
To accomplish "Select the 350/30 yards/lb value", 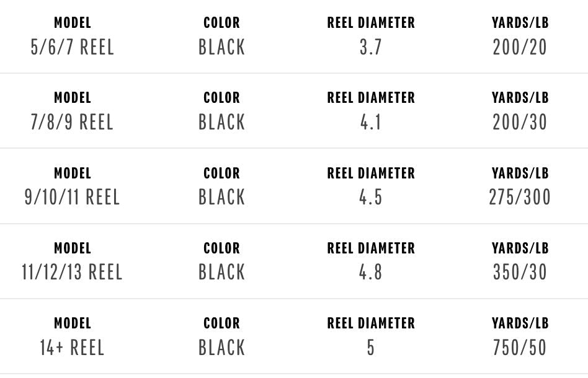I will tap(520, 273).
